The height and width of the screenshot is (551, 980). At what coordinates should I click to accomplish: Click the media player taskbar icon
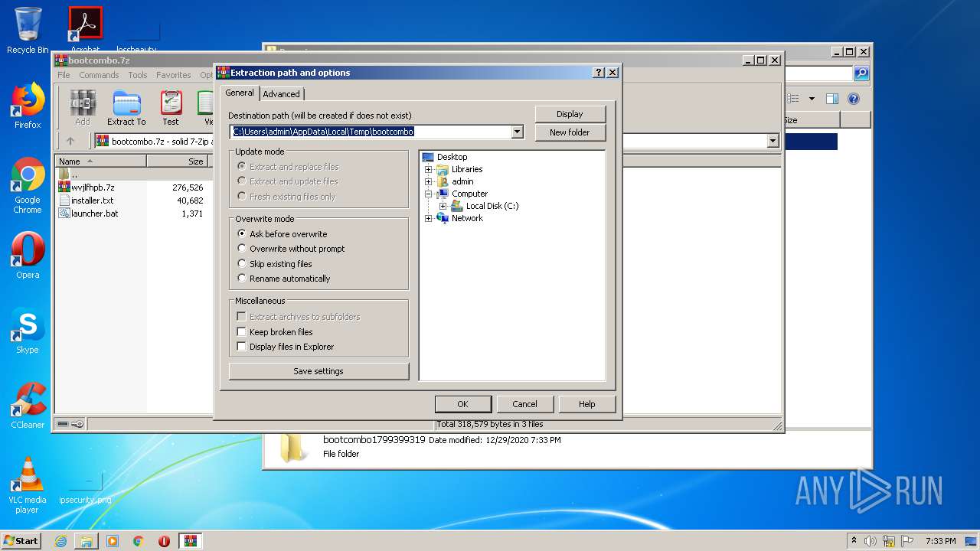point(113,541)
